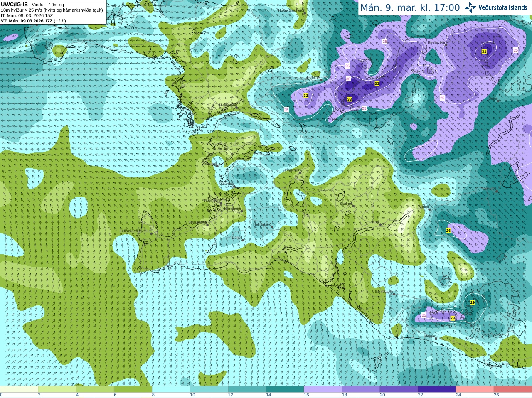Select the medium teal 12–14 legend swatch
This screenshot has width=532, height=398.
(247, 389)
